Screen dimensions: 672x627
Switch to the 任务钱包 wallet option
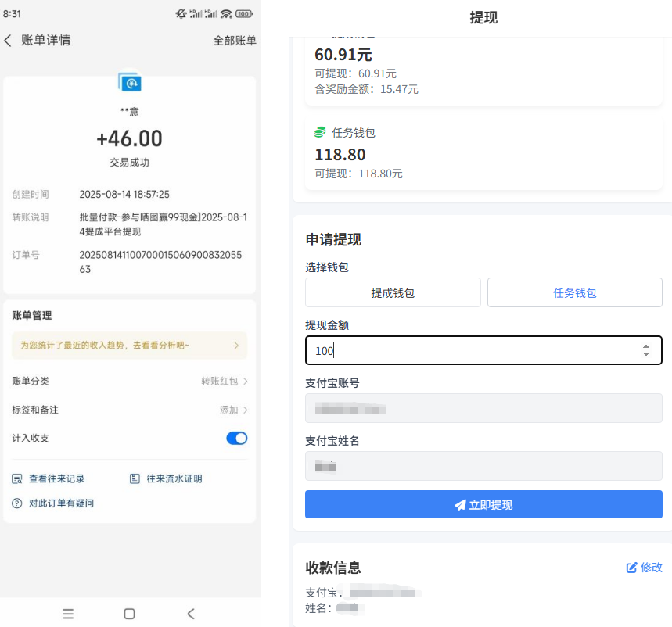tap(574, 292)
